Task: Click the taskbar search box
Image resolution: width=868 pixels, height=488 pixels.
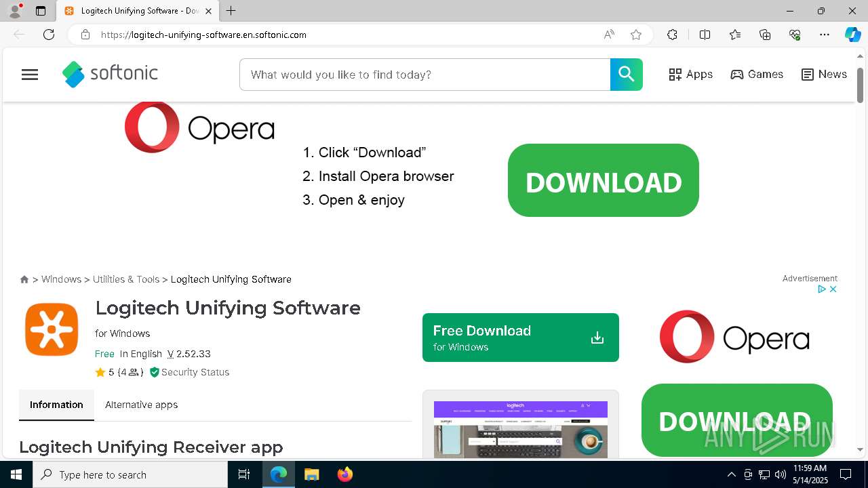Action: point(130,474)
